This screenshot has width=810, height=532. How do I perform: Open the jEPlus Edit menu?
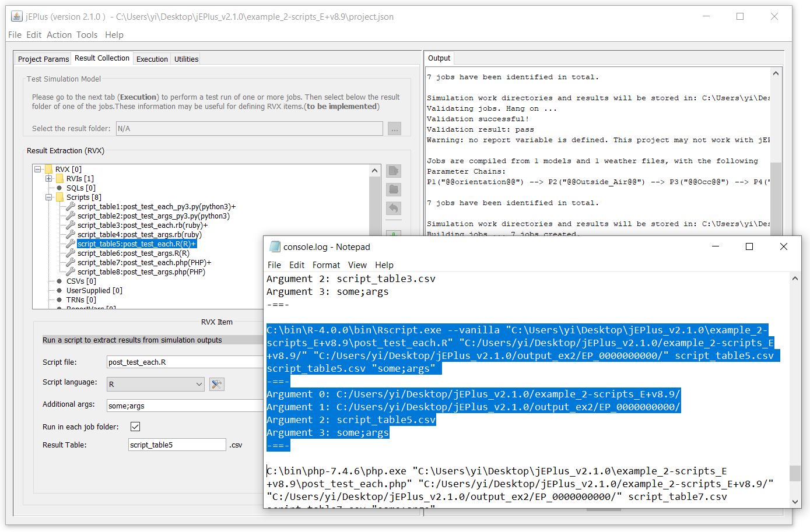coord(34,35)
